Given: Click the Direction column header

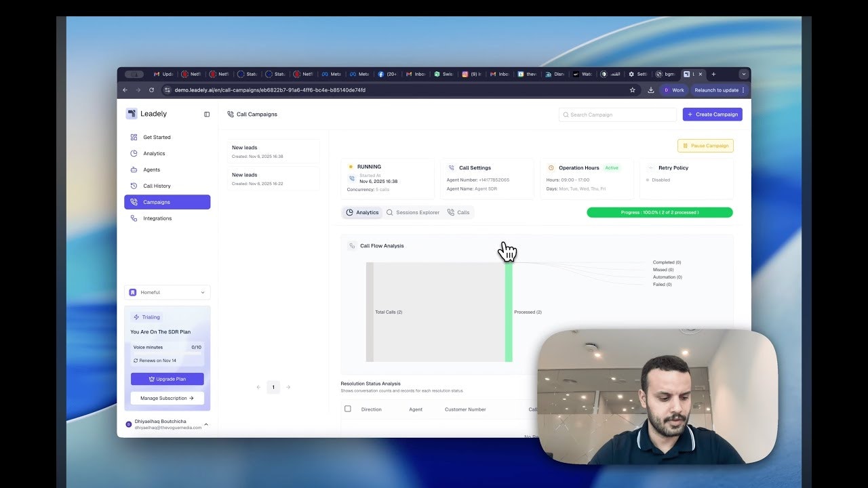Looking at the screenshot, I should (x=371, y=409).
